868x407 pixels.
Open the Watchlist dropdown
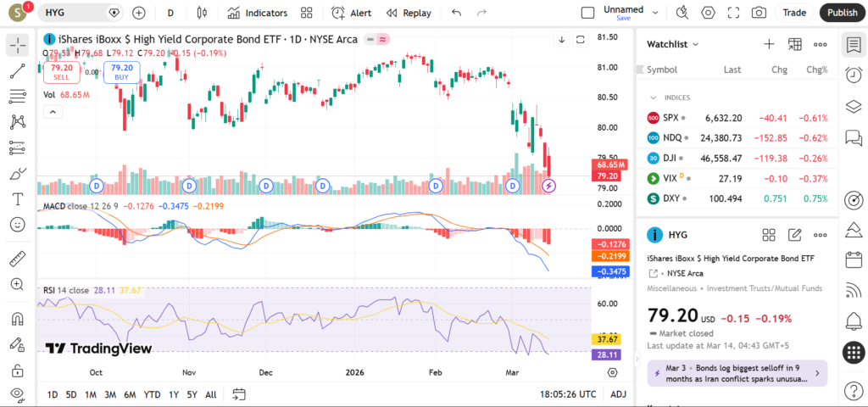[x=673, y=44]
